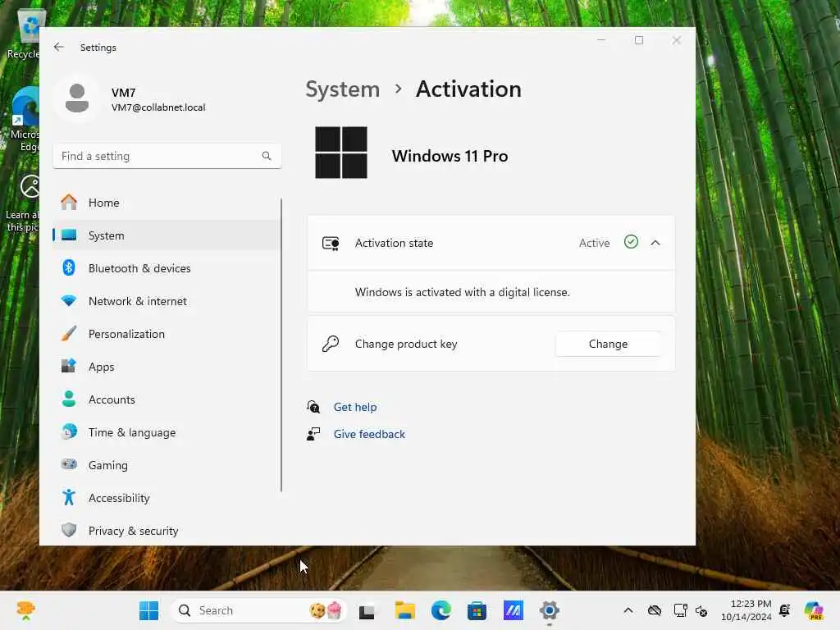
Task: Open Bluetooth & devices settings
Action: (167, 268)
